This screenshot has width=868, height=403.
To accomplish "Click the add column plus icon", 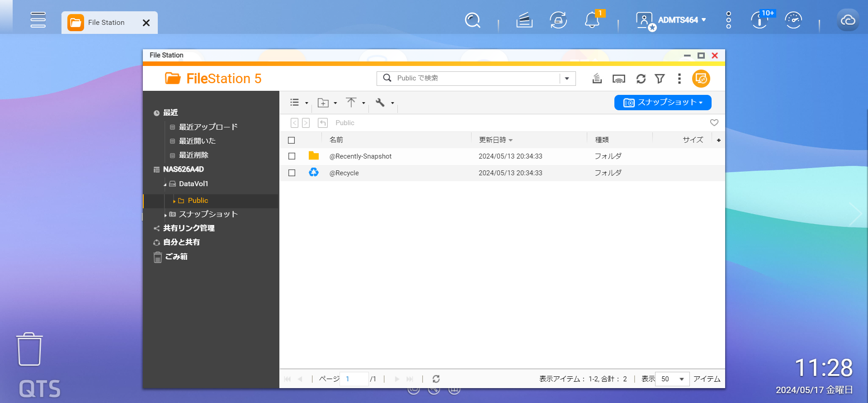I will coord(719,140).
